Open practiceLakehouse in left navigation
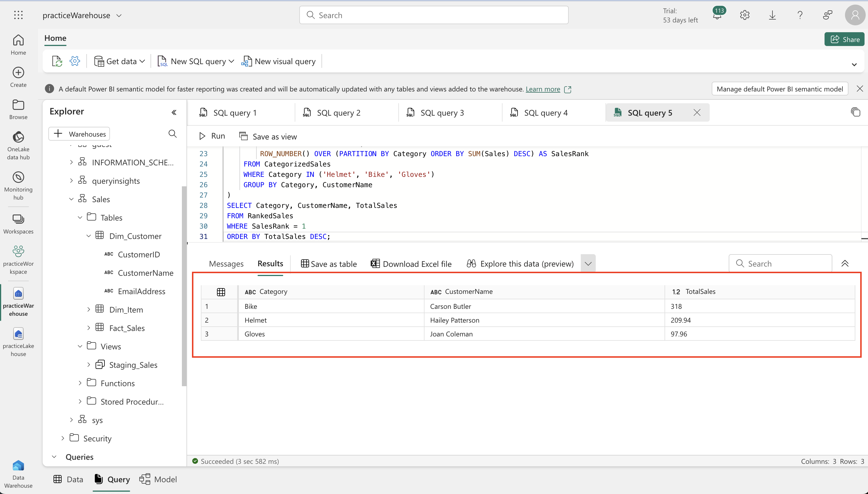The height and width of the screenshot is (494, 868). click(18, 342)
